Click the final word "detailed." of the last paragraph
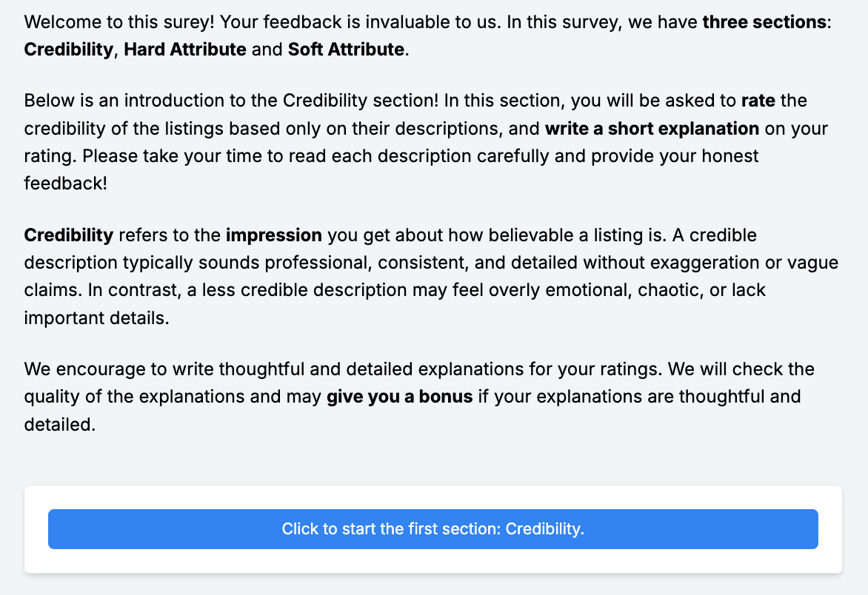 [60, 426]
